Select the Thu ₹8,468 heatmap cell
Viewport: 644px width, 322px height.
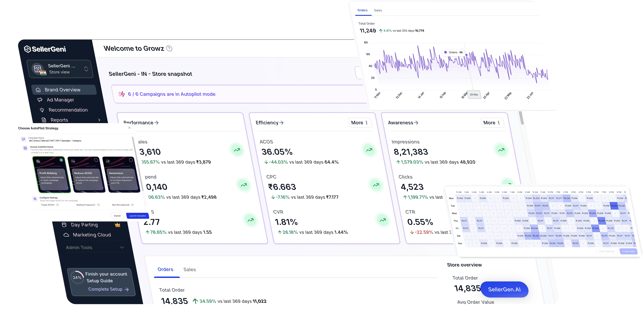pyautogui.click(x=602, y=221)
